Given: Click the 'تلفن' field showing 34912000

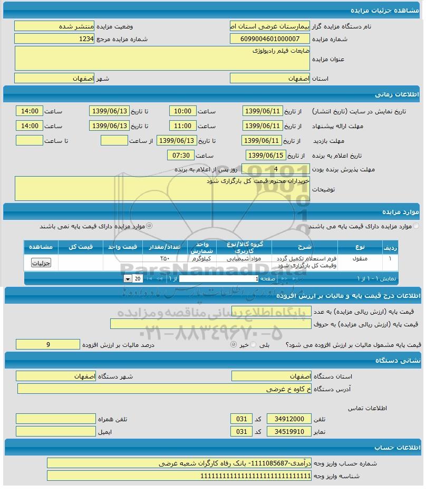Looking at the screenshot, I should [x=289, y=419].
